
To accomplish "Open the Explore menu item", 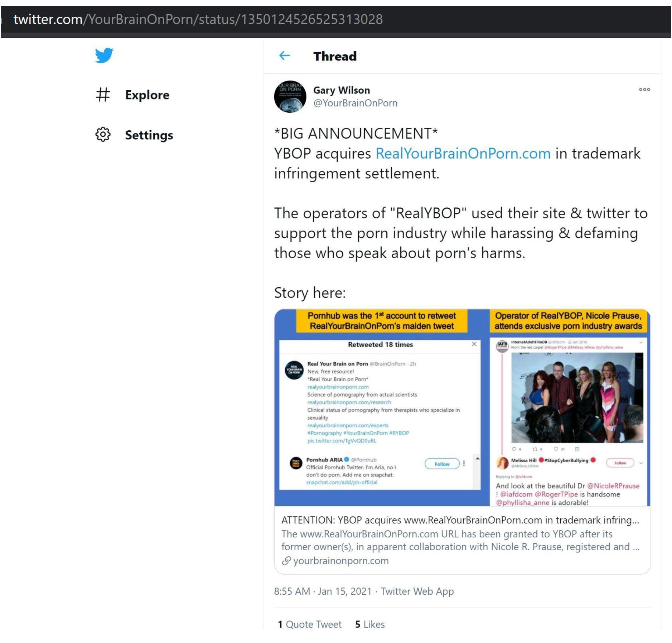I will [x=147, y=95].
